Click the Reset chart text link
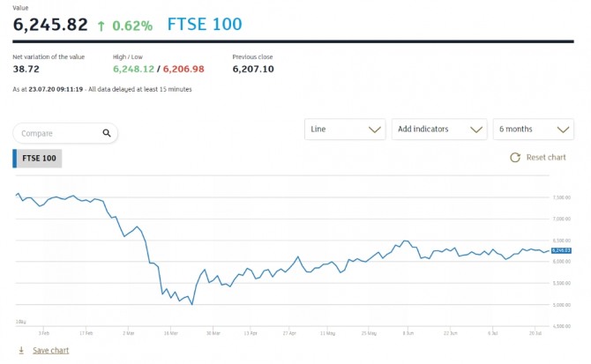The image size is (591, 364). 545,158
